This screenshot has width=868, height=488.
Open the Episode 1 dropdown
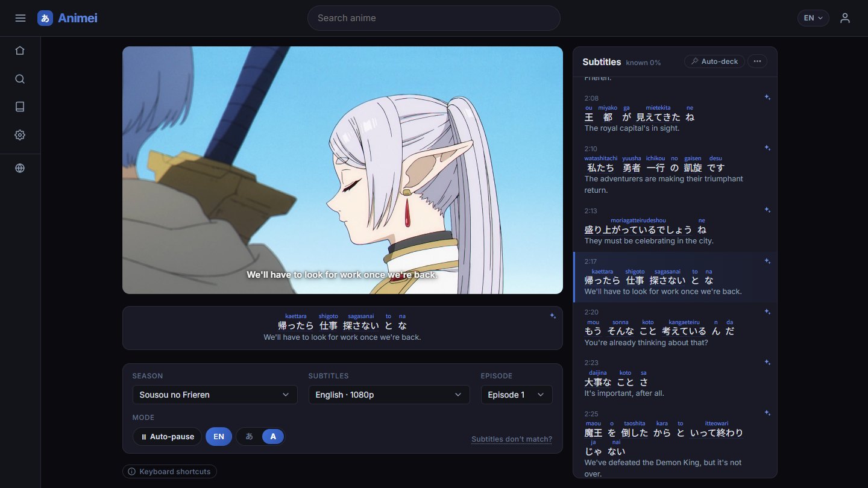click(x=517, y=395)
